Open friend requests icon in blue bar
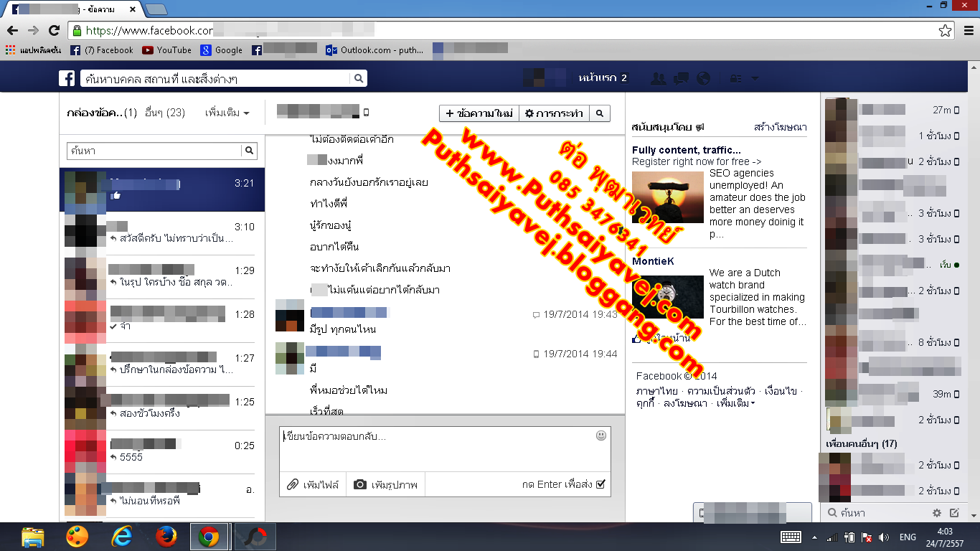This screenshot has width=980, height=551. 657,78
